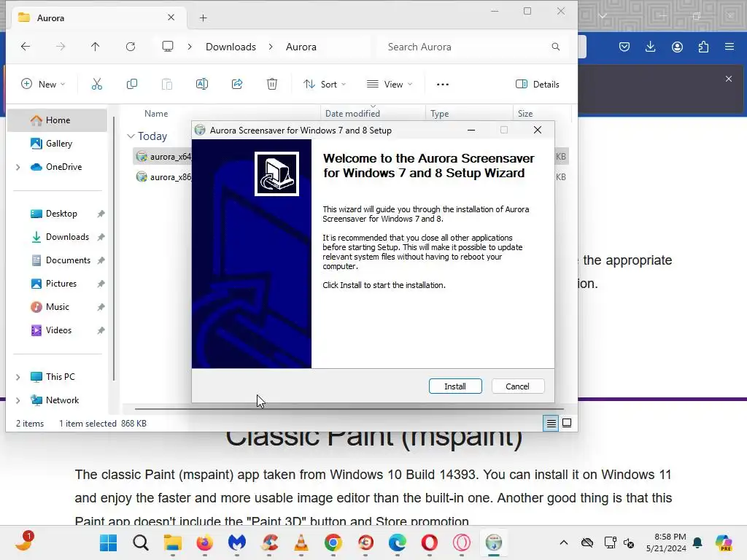Screen dimensions: 747x560
Task: Open the See more ellipsis menu
Action: tap(443, 85)
